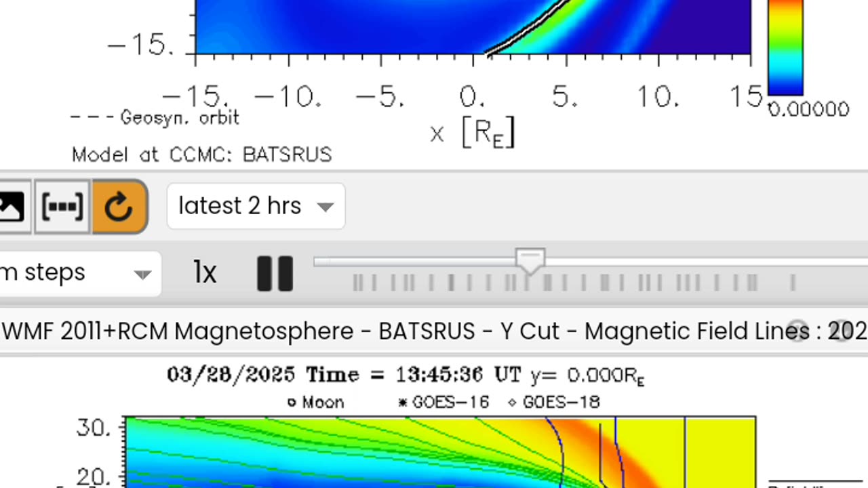Click the rainbow color scale bar

tap(785, 47)
